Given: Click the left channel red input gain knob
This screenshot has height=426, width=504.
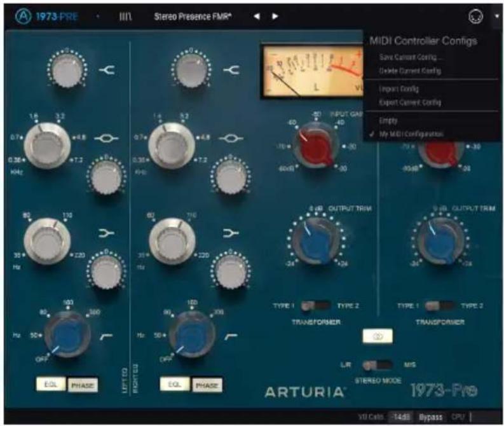Looking at the screenshot, I should pyautogui.click(x=315, y=146).
